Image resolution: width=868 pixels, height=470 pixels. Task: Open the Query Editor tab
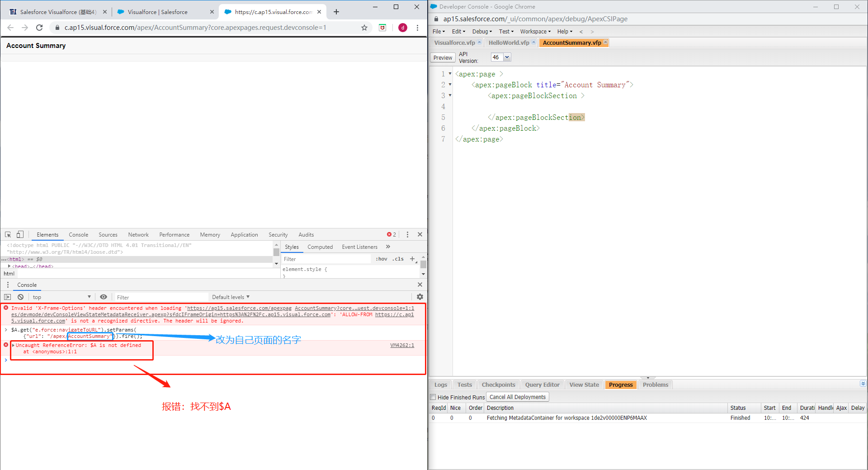[542, 385]
